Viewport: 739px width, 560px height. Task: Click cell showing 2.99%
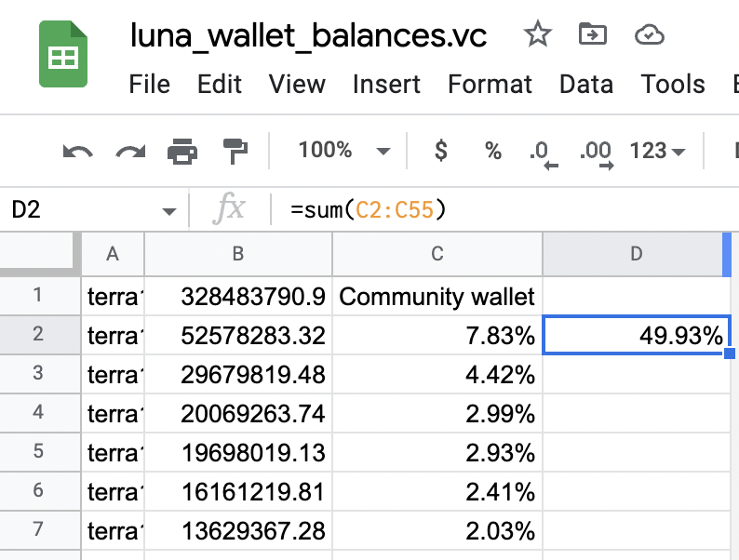[x=437, y=413]
